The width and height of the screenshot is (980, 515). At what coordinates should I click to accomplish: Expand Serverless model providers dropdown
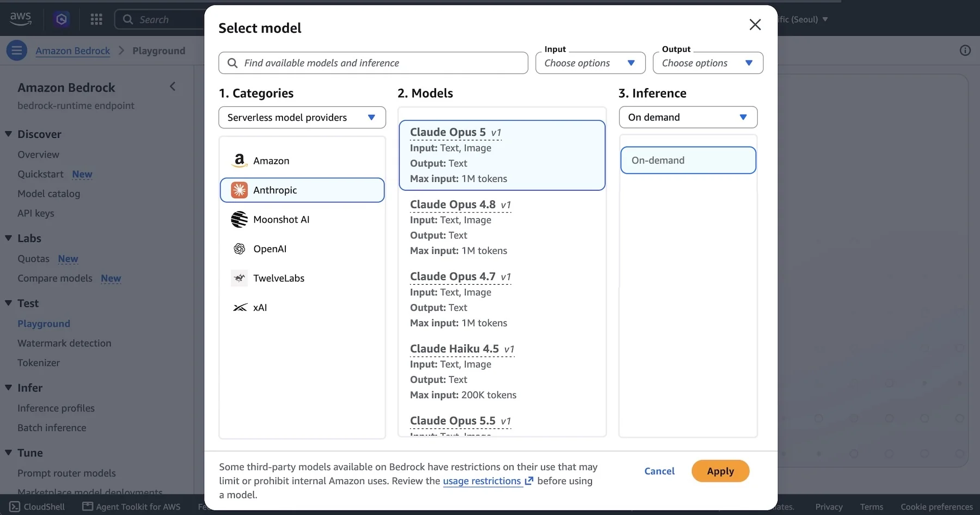(x=302, y=118)
